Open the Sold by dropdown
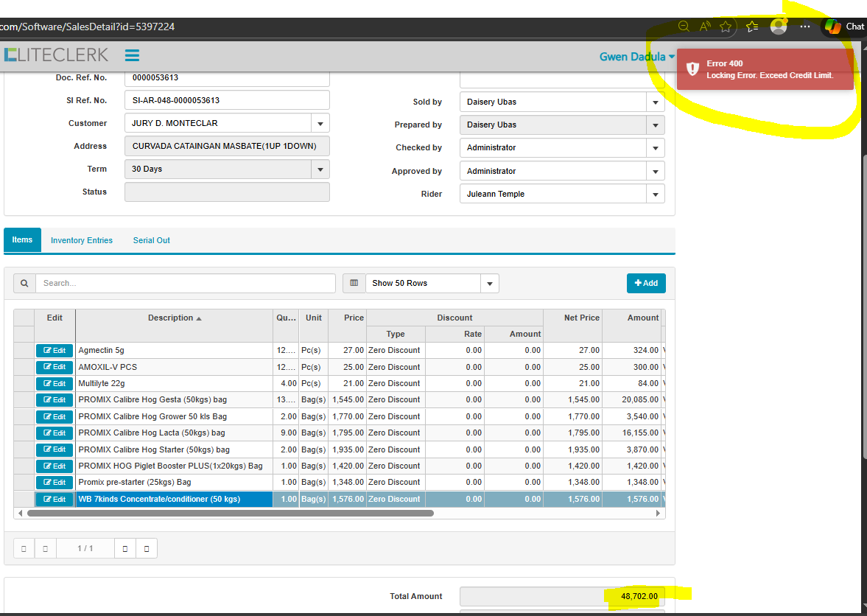867x616 pixels. pyautogui.click(x=655, y=102)
